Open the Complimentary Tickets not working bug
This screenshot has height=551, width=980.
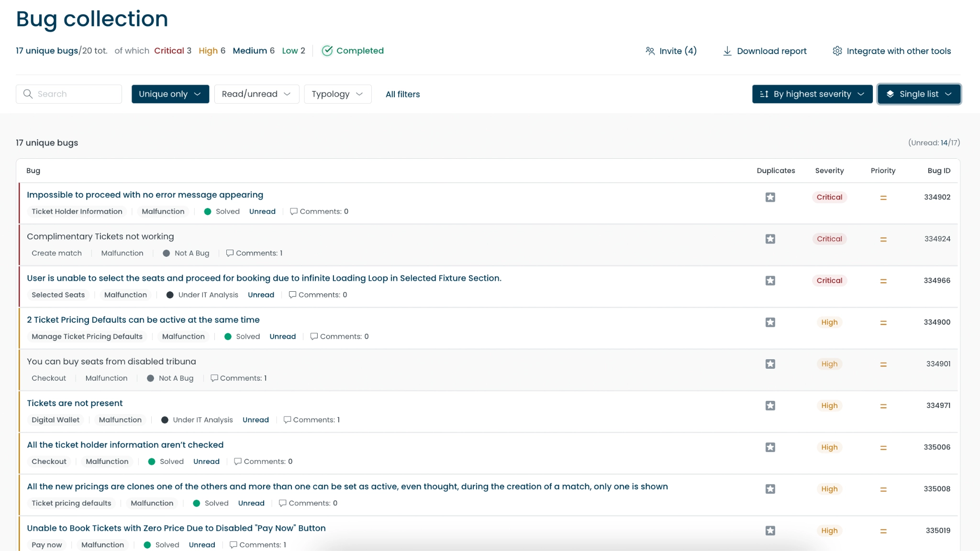[x=100, y=236]
